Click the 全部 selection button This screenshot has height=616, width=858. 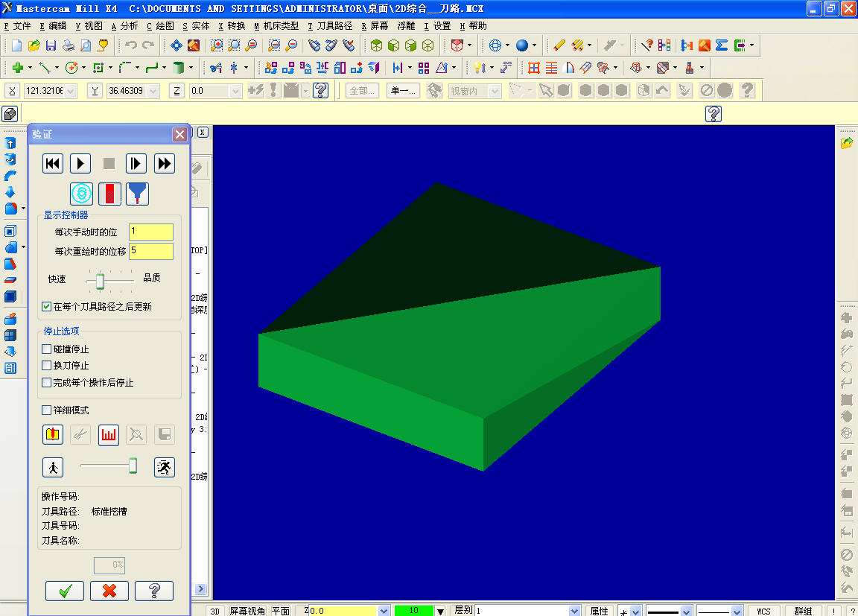362,91
